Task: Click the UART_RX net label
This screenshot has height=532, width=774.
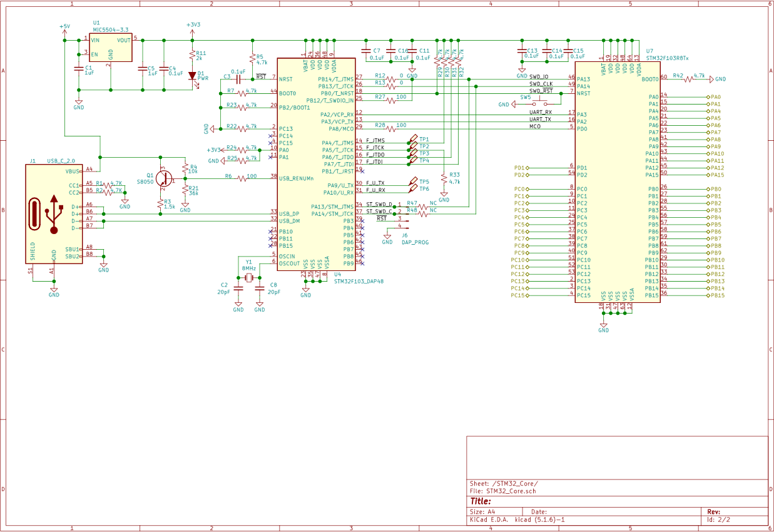Action: click(x=541, y=112)
